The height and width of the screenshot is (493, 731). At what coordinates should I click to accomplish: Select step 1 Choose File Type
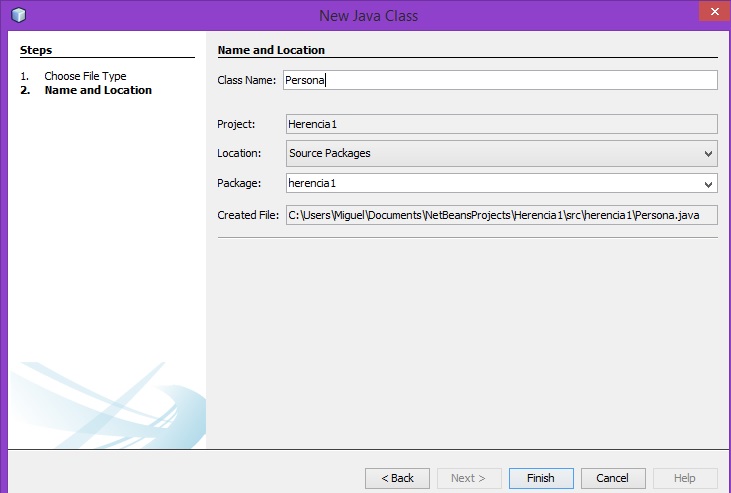[x=85, y=76]
